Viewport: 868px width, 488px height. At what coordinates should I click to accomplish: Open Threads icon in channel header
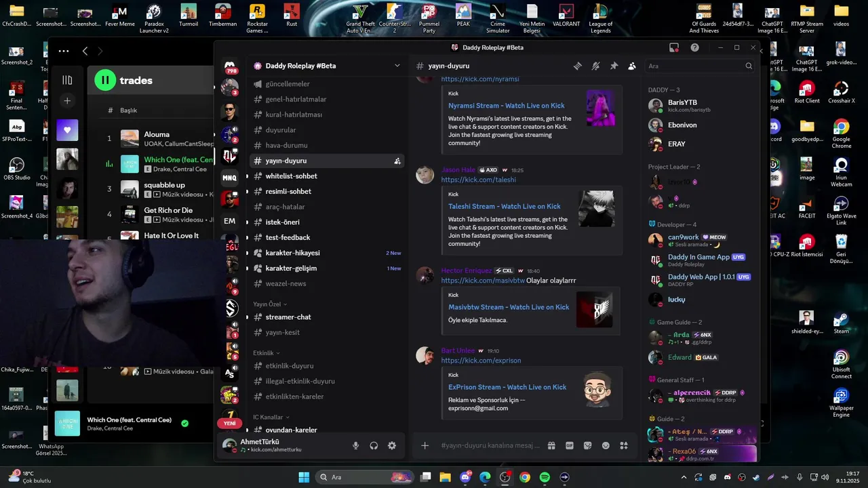[578, 66]
